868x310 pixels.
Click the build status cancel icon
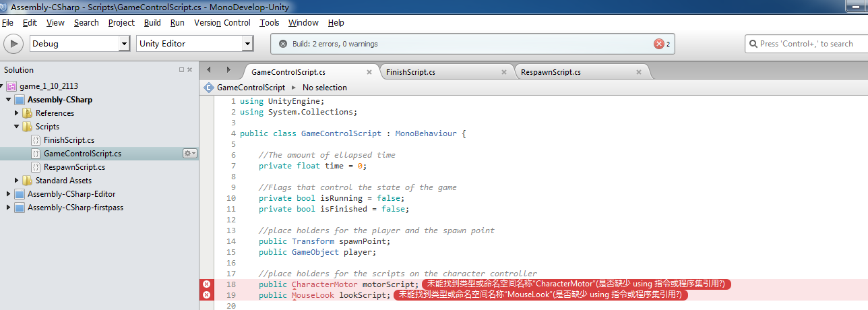point(283,44)
